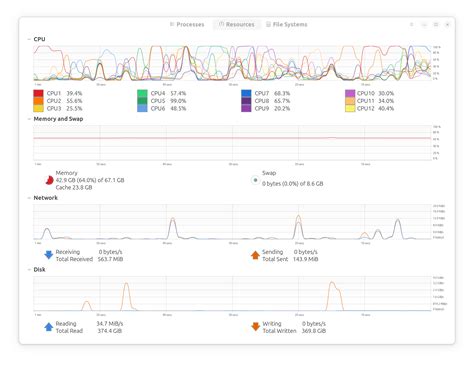Click the blue Receiving down-arrow icon
This screenshot has width=474, height=365.
click(x=49, y=255)
